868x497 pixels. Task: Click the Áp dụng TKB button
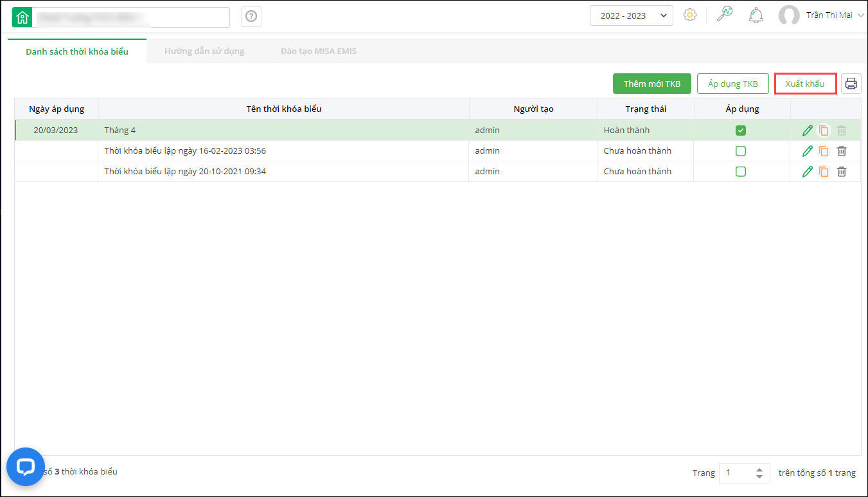(733, 84)
